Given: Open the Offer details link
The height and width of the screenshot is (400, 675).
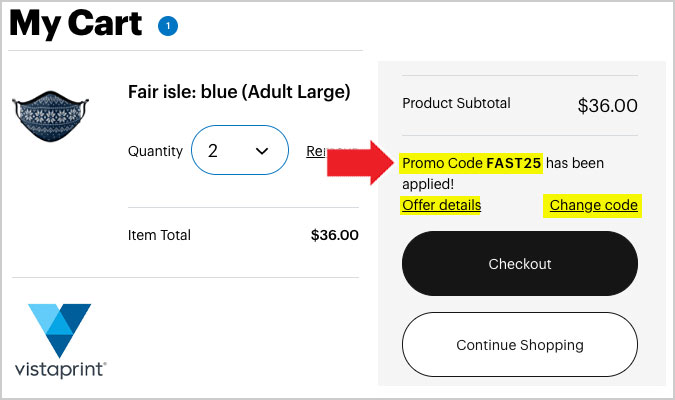Looking at the screenshot, I should pos(441,205).
